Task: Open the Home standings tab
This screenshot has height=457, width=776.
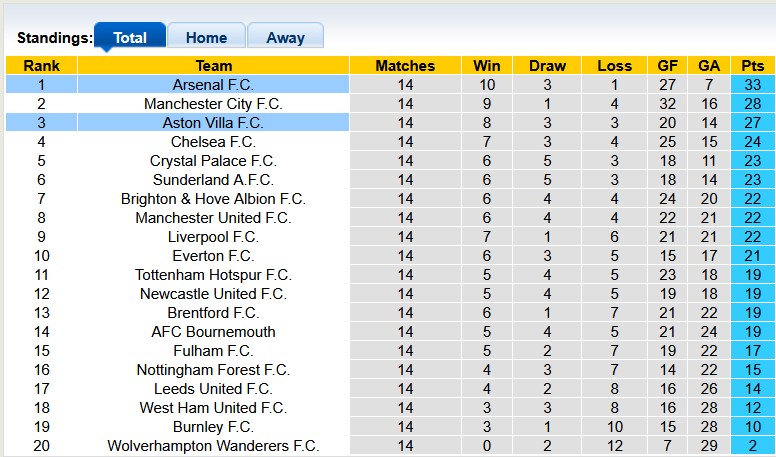Action: (206, 38)
